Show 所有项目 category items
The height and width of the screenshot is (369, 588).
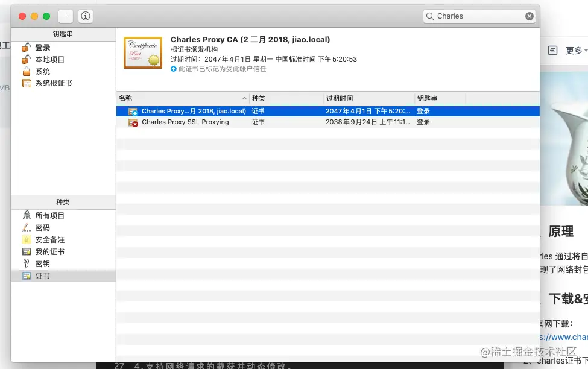[50, 216]
